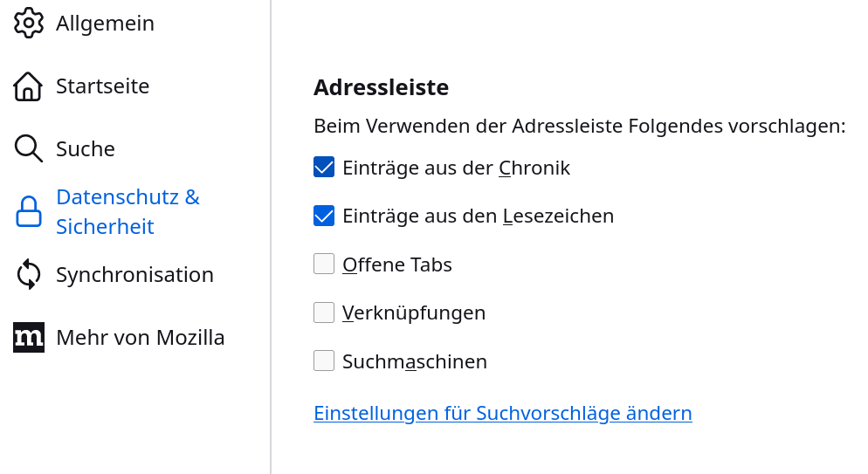Open Einstellungen für Suchvorschläge ändern link
The width and height of the screenshot is (868, 474).
click(502, 414)
